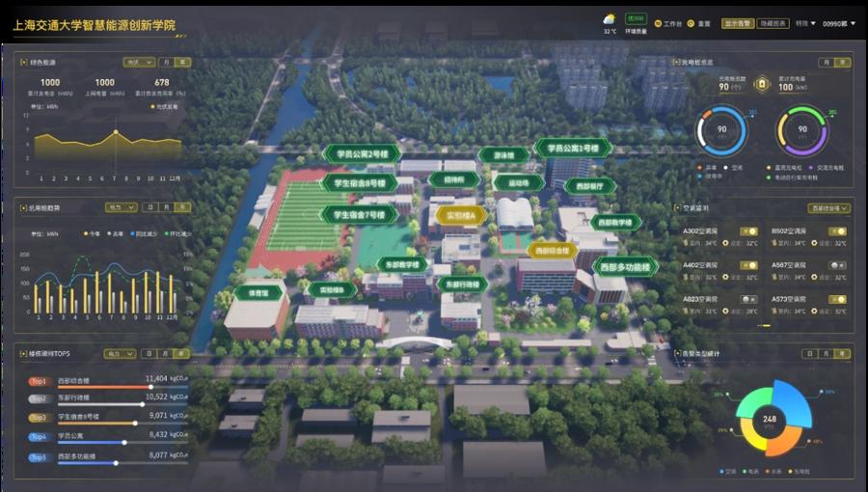Select the 西部综合楼 map marker
This screenshot has height=492, width=868.
(x=552, y=250)
